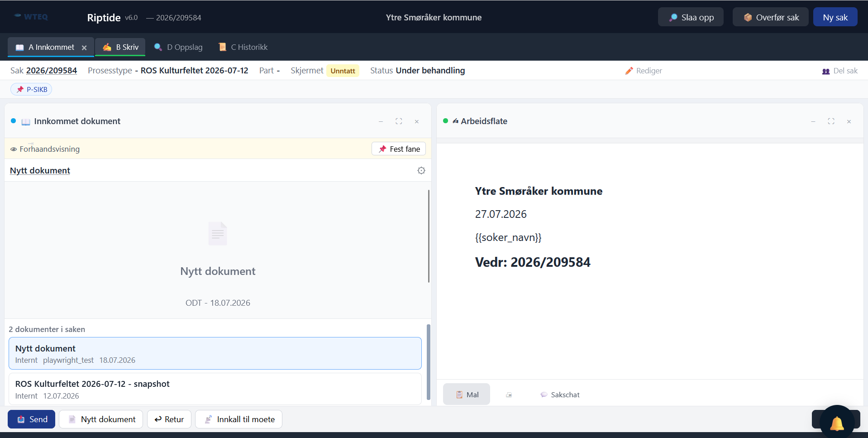Viewport: 868px width, 438px height.
Task: Close the Innkommet dokument panel
Action: 417,121
